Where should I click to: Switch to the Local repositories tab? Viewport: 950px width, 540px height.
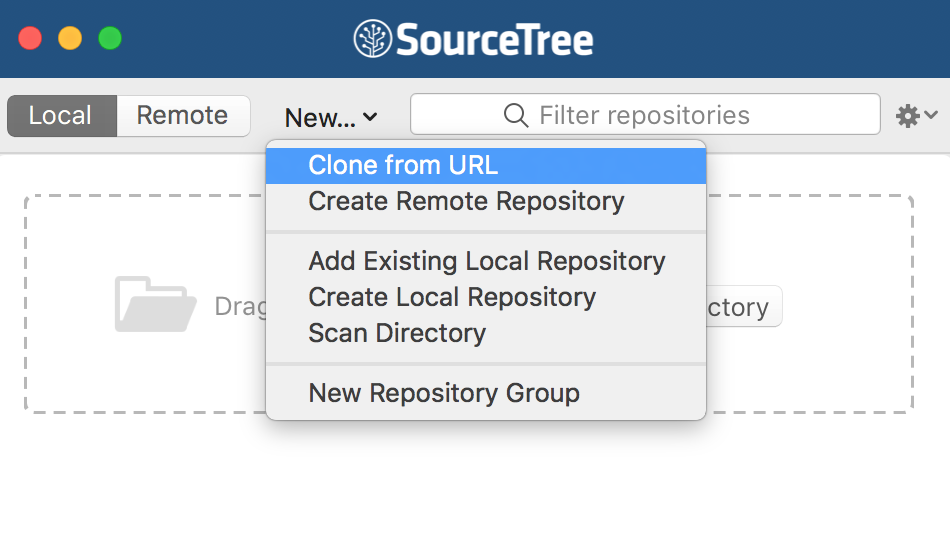61,116
